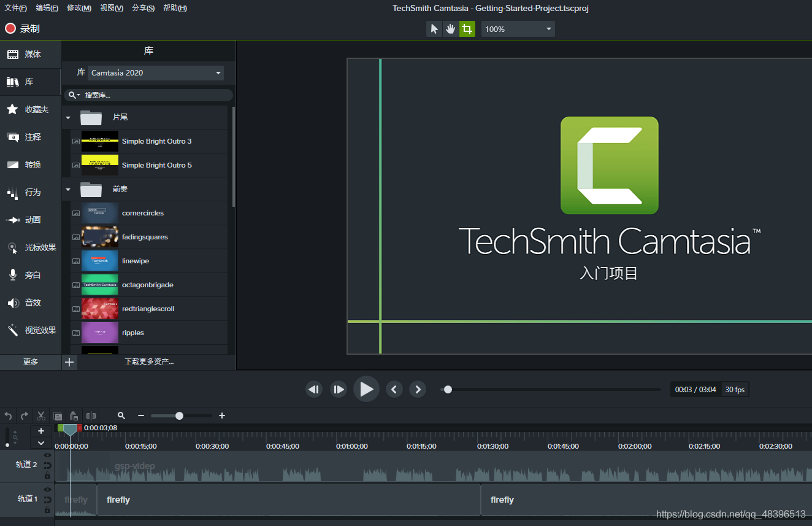Collapse the 片尾 folder in the library
This screenshot has height=526, width=812.
tap(68, 117)
